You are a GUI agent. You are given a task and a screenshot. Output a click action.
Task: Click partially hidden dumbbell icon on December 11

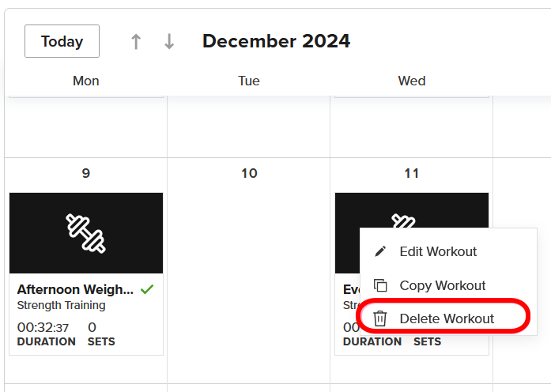pyautogui.click(x=403, y=220)
